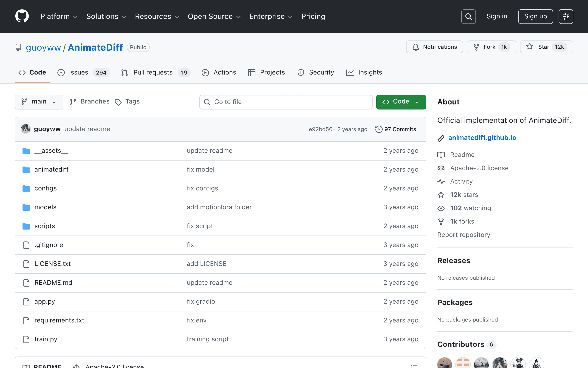
Task: Open the 'add motionlora folder' commit message
Action: (x=219, y=207)
